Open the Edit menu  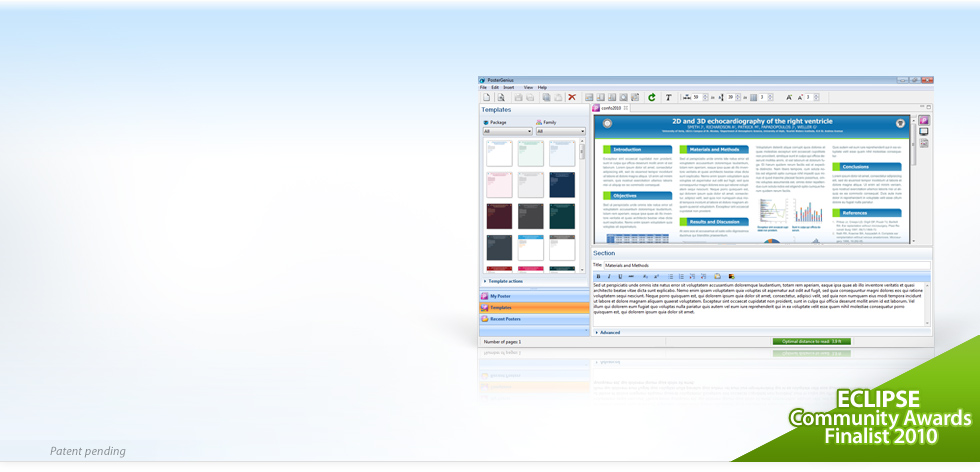point(494,88)
